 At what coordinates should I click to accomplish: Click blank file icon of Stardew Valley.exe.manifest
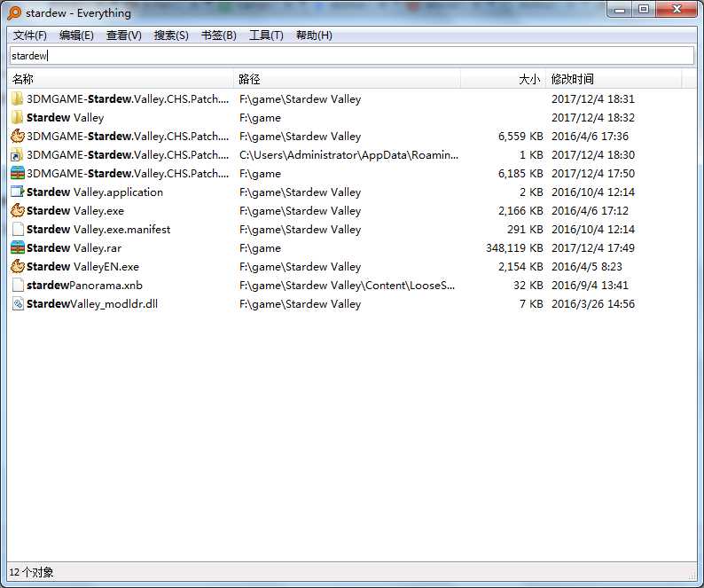pyautogui.click(x=17, y=230)
